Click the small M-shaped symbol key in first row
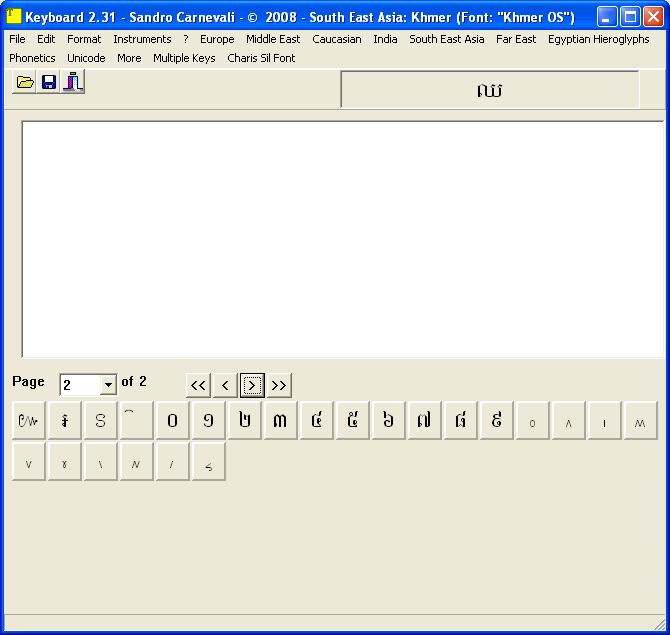 coord(641,420)
